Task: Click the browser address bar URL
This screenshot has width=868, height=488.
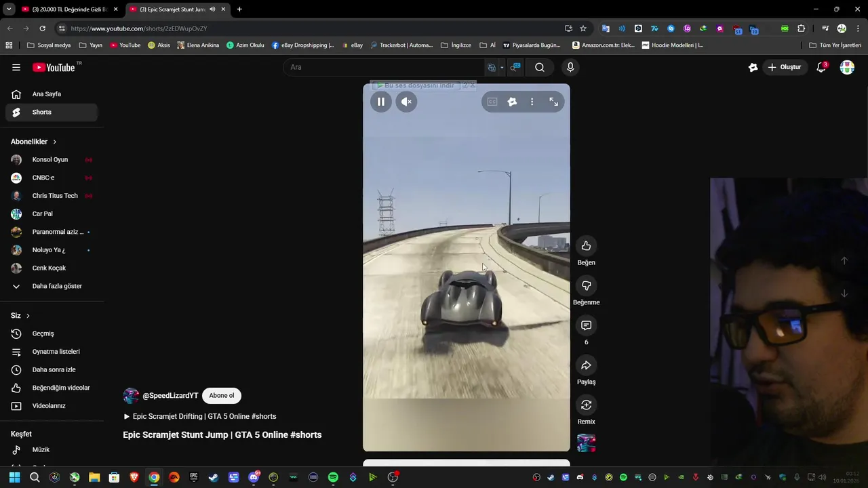Action: pyautogui.click(x=139, y=28)
